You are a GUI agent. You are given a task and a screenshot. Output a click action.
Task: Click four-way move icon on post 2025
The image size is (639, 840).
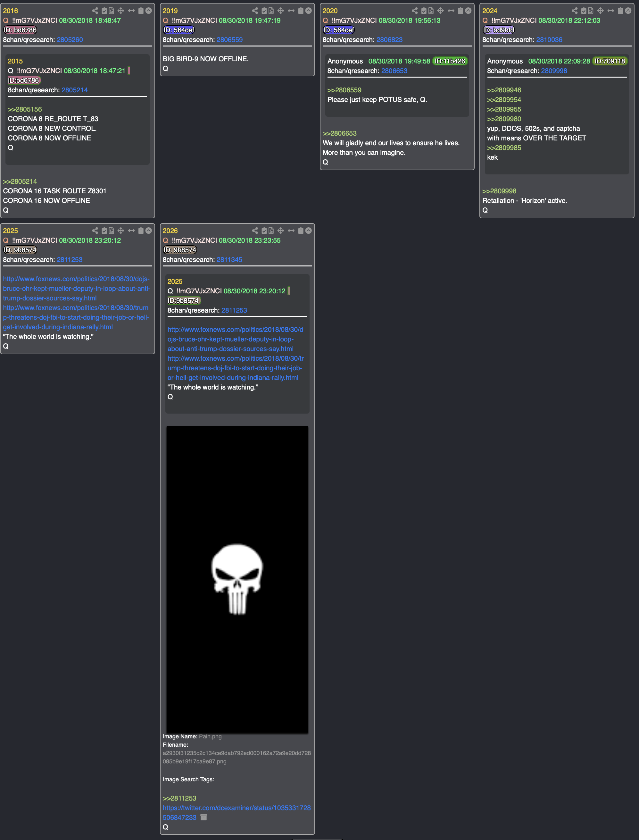click(121, 231)
